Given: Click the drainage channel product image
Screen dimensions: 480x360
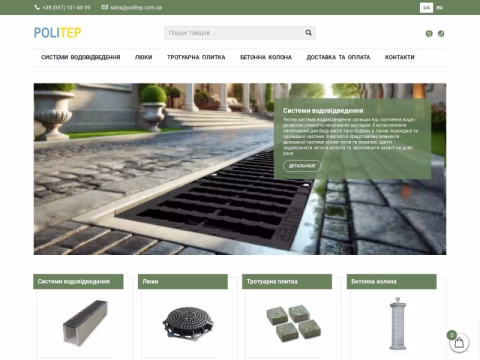Looking at the screenshot, I should point(85,322).
